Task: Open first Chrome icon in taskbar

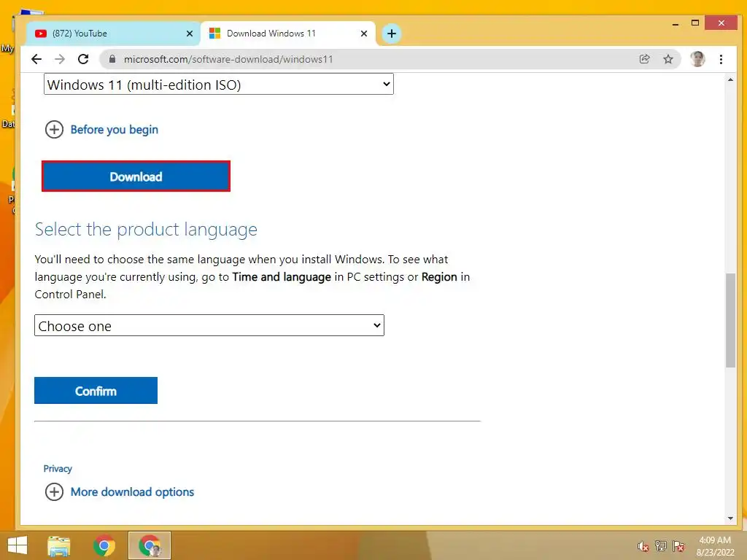Action: [104, 545]
